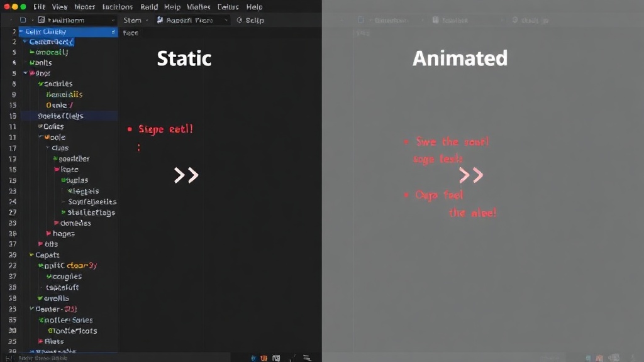Click the double chevron under Static
This screenshot has height=362, width=644.
[186, 175]
